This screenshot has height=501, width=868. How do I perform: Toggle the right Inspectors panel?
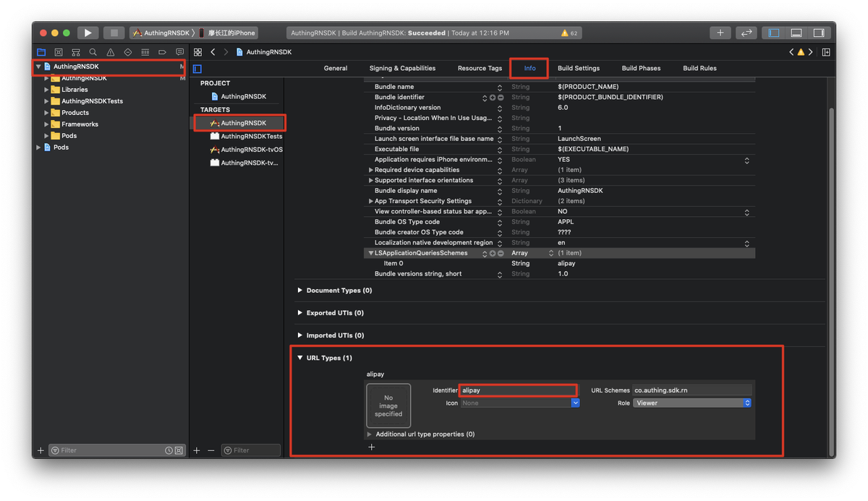(818, 33)
